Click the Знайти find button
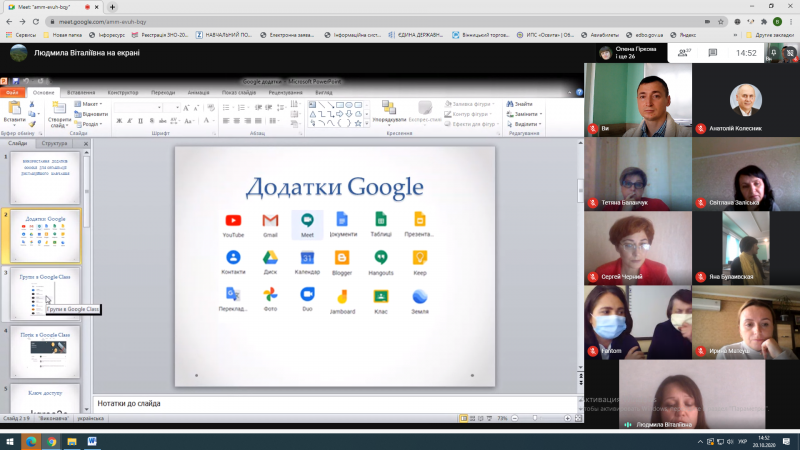Image resolution: width=800 pixels, height=450 pixels. point(519,104)
